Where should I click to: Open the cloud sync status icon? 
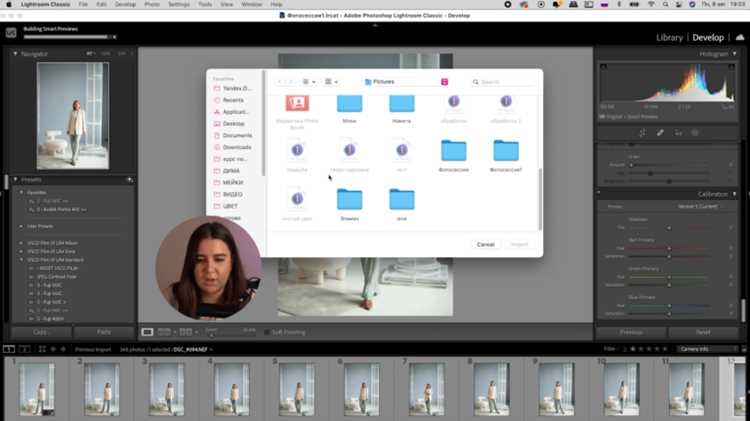(740, 37)
